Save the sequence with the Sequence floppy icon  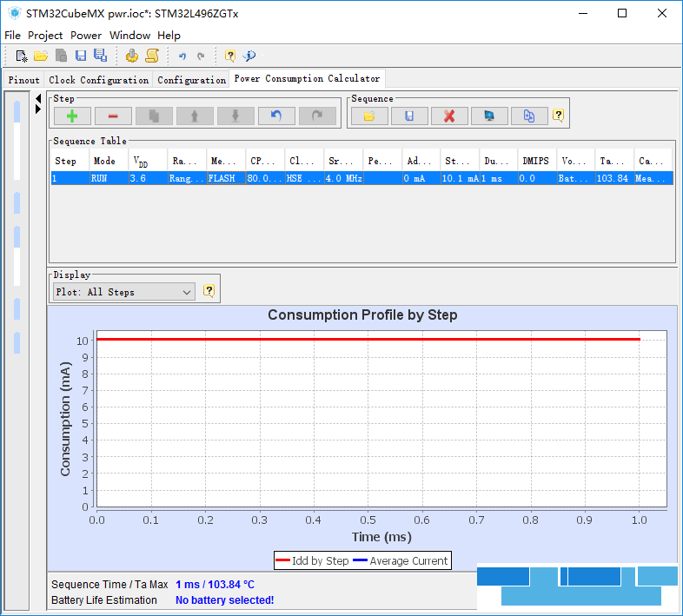click(409, 116)
